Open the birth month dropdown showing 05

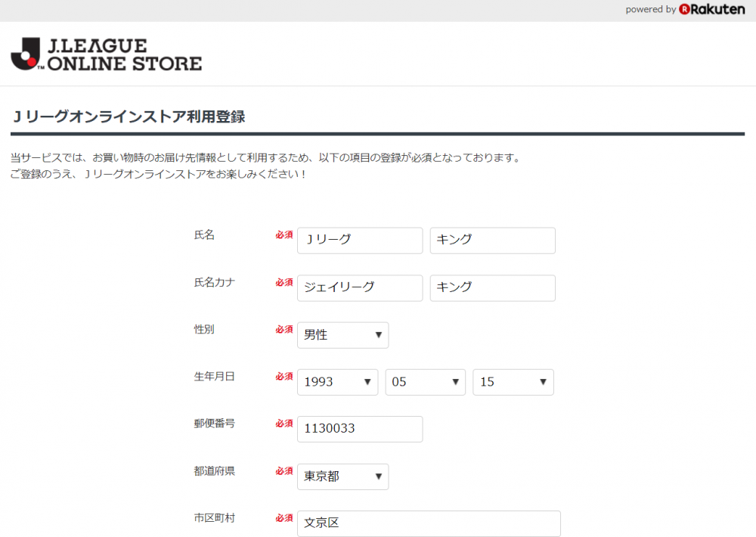pos(425,382)
